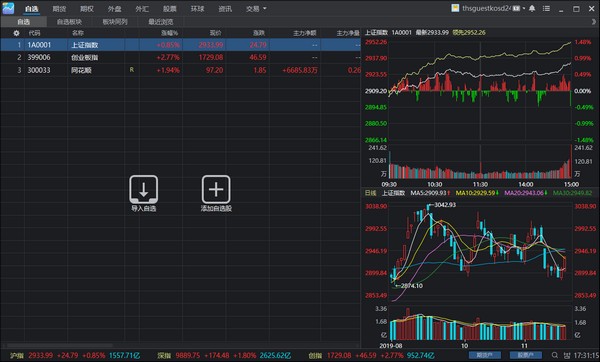Click the network status icon beside the clock
600x362 pixels.
(567, 355)
